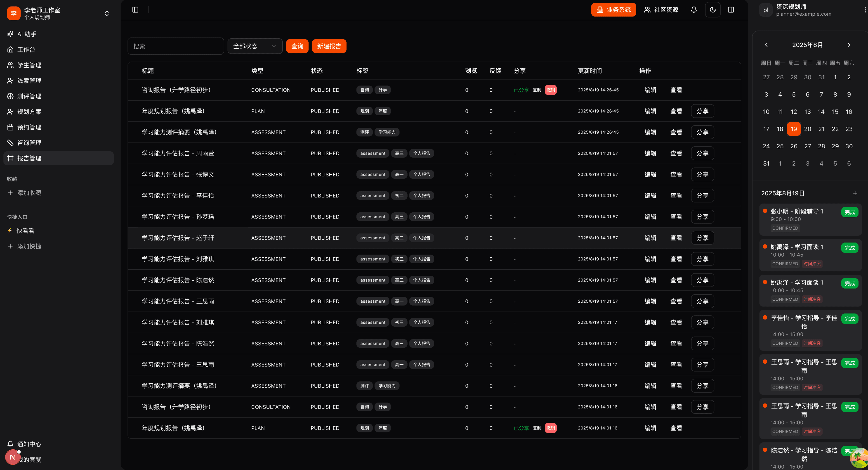Open 测评管理 in sidebar
Image resolution: width=868 pixels, height=470 pixels.
point(29,96)
